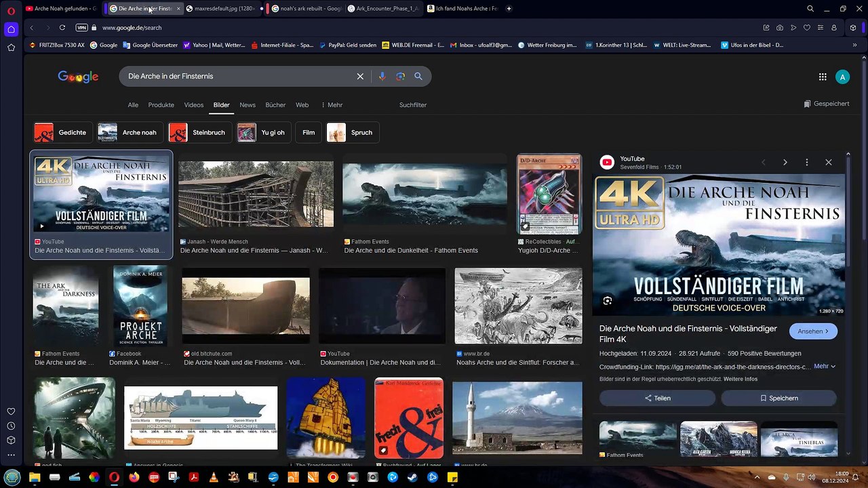Viewport: 868px width, 488px height.
Task: Select the 'News' search filter
Action: pos(248,105)
